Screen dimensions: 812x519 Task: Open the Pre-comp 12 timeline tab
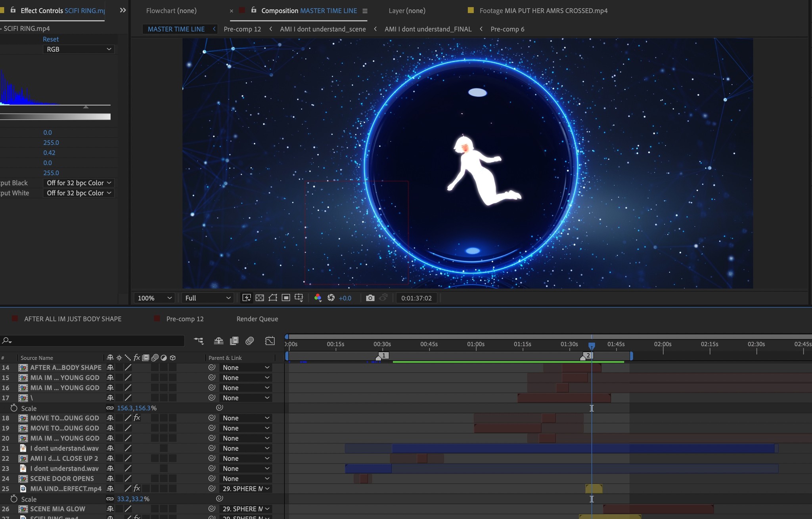185,319
